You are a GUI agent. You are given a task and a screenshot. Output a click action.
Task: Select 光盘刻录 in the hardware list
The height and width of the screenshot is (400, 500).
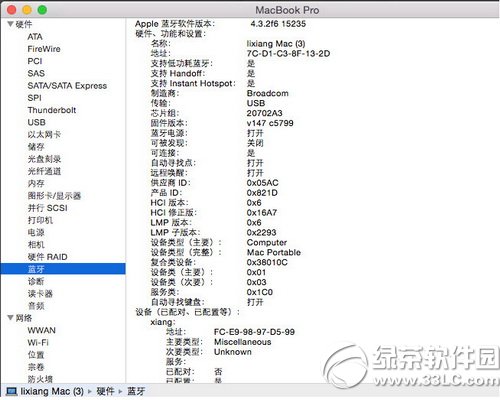[44, 159]
